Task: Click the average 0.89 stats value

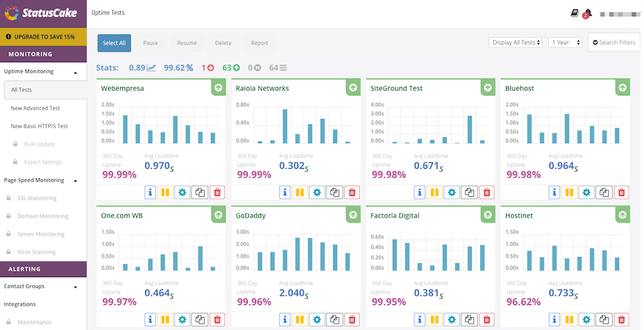Action: 142,68
